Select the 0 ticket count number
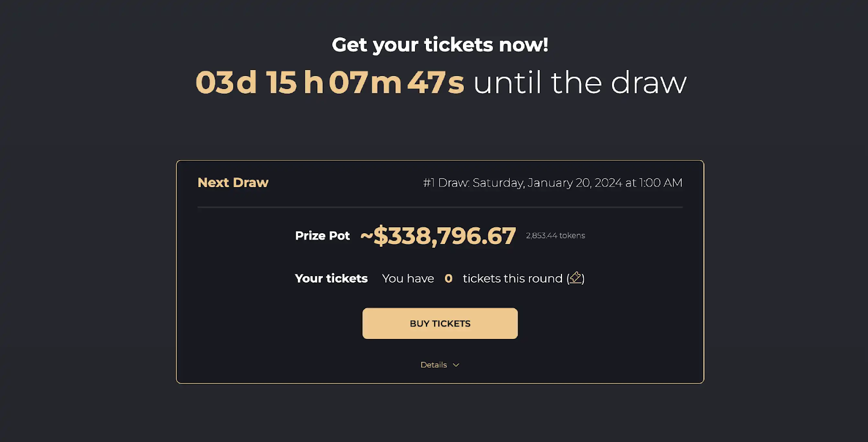 click(x=448, y=279)
